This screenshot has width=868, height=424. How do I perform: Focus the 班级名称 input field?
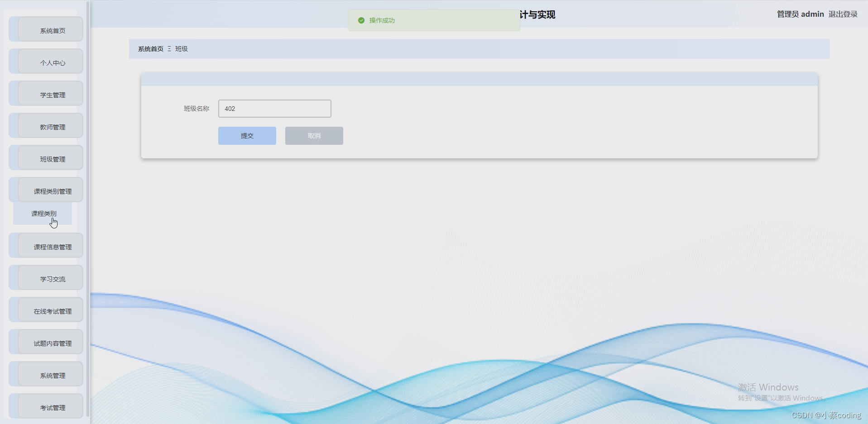pos(275,109)
